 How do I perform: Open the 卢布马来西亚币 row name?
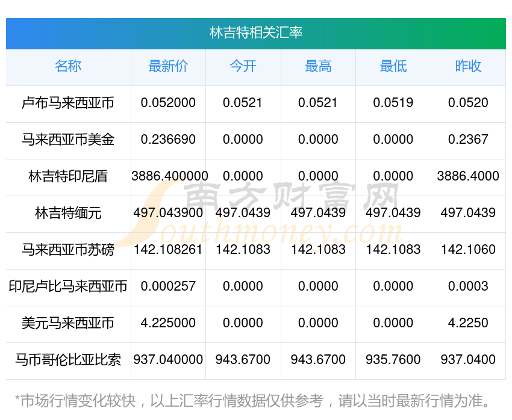click(x=68, y=103)
